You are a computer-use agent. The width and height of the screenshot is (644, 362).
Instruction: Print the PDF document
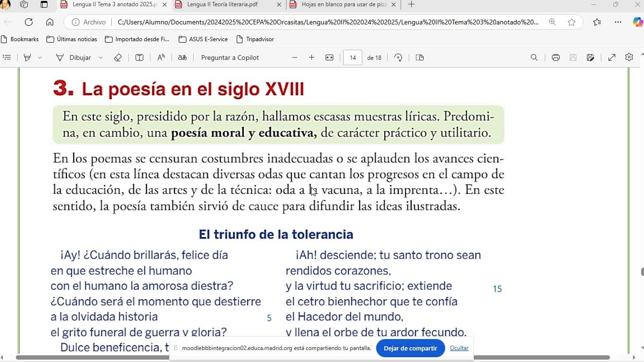tap(555, 57)
